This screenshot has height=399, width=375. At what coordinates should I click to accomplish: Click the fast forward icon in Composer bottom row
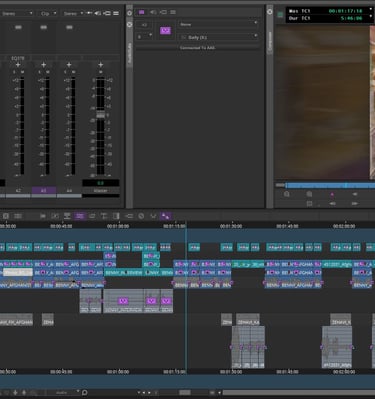[x=355, y=203]
